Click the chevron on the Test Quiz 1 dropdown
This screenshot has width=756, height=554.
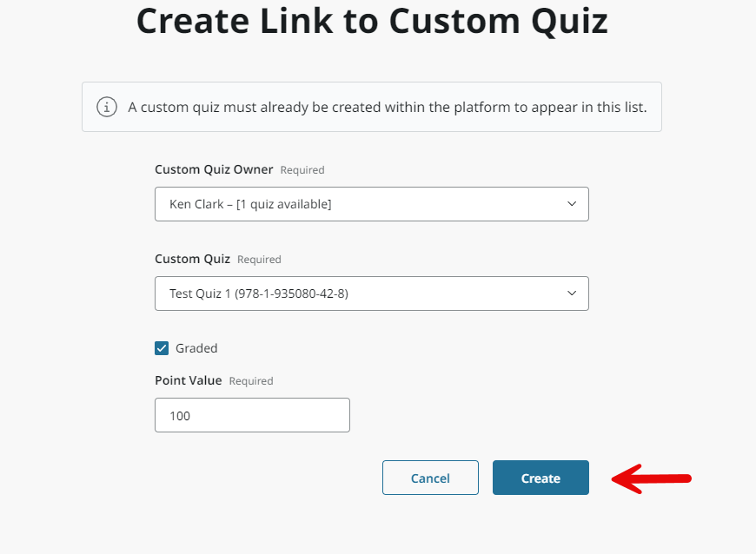(x=572, y=293)
